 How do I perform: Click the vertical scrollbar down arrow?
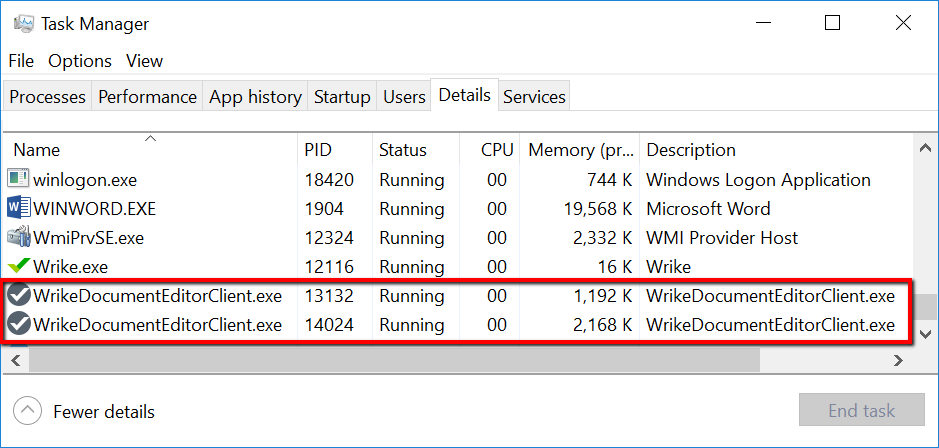[x=926, y=334]
